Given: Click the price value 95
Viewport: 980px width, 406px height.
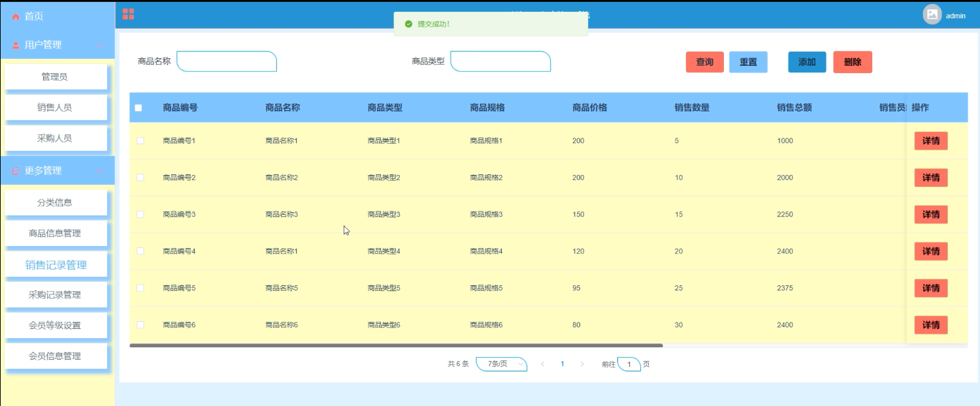Looking at the screenshot, I should coord(576,288).
